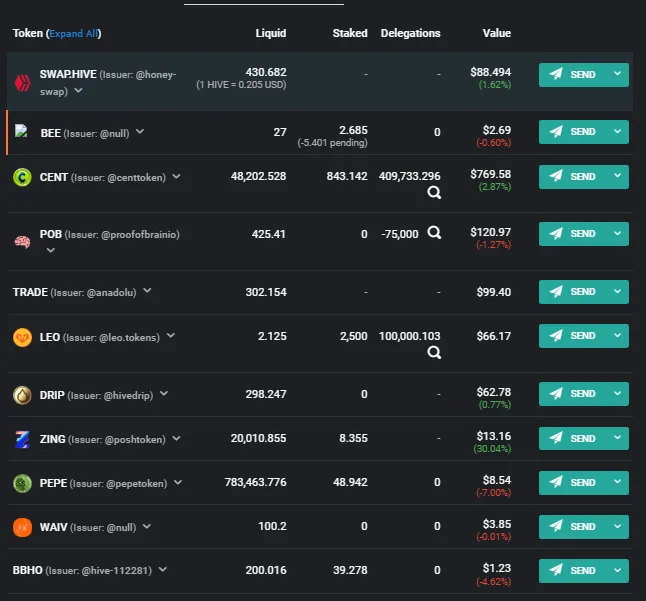Expand ZING token details chevron

(x=176, y=438)
